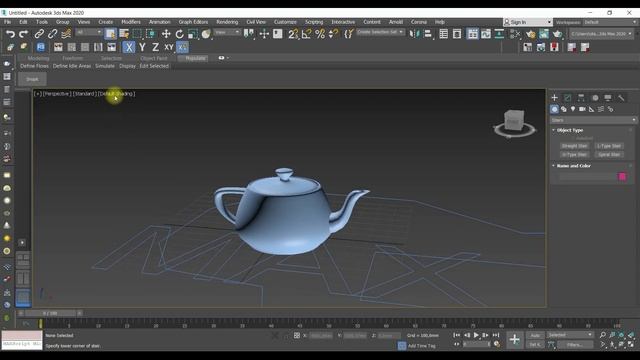Activate the Select and Move tool
The height and width of the screenshot is (360, 640).
point(166,34)
